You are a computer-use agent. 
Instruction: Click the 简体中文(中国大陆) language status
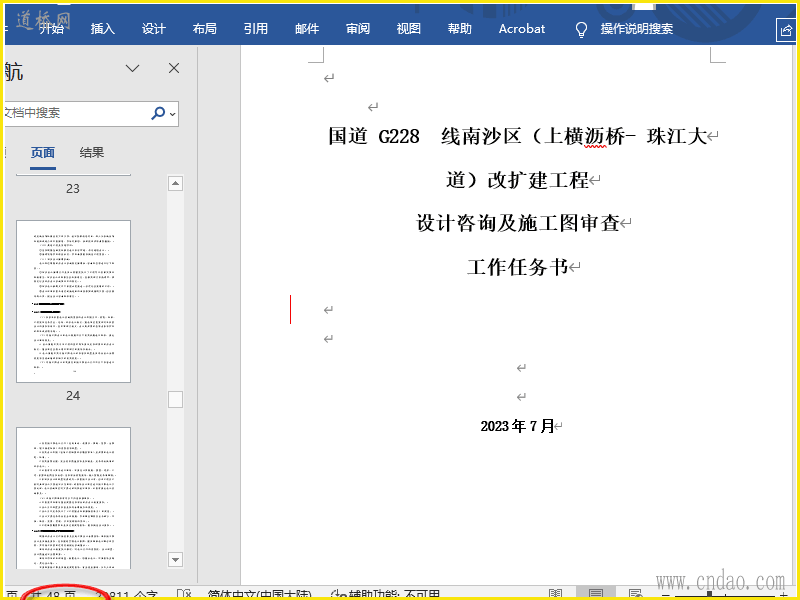[x=259, y=595]
